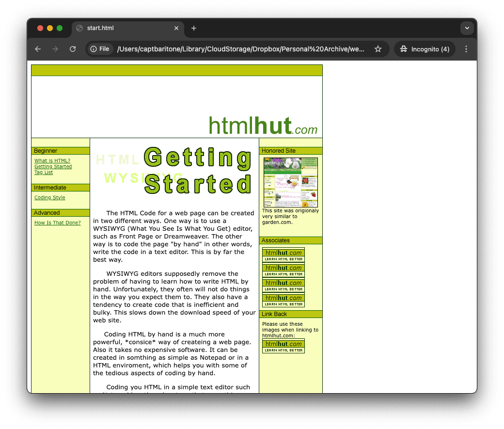
Task: Click the browser forward arrow
Action: pyautogui.click(x=55, y=49)
